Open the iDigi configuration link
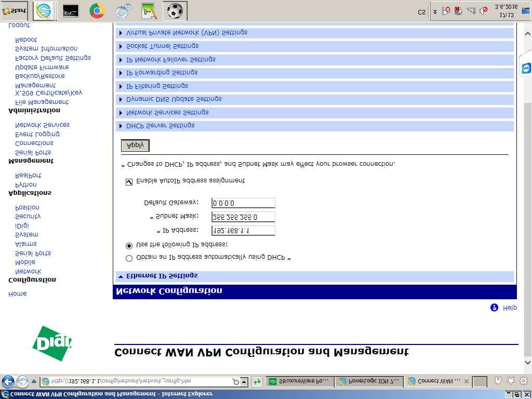 click(x=22, y=225)
